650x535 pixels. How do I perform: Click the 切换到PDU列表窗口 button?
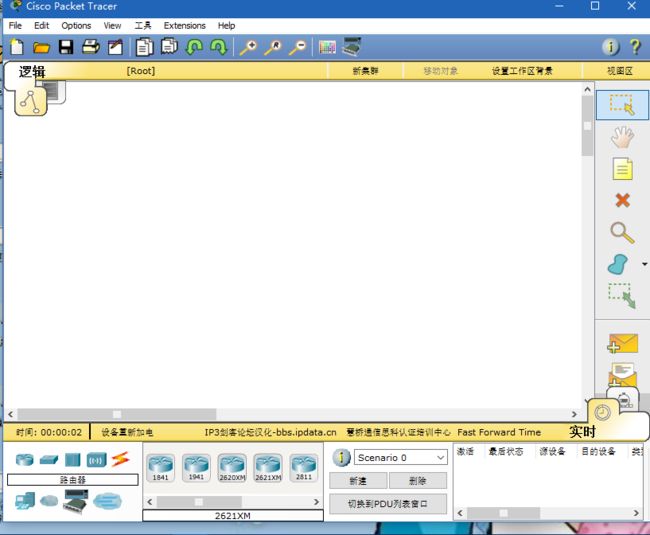[x=388, y=504]
